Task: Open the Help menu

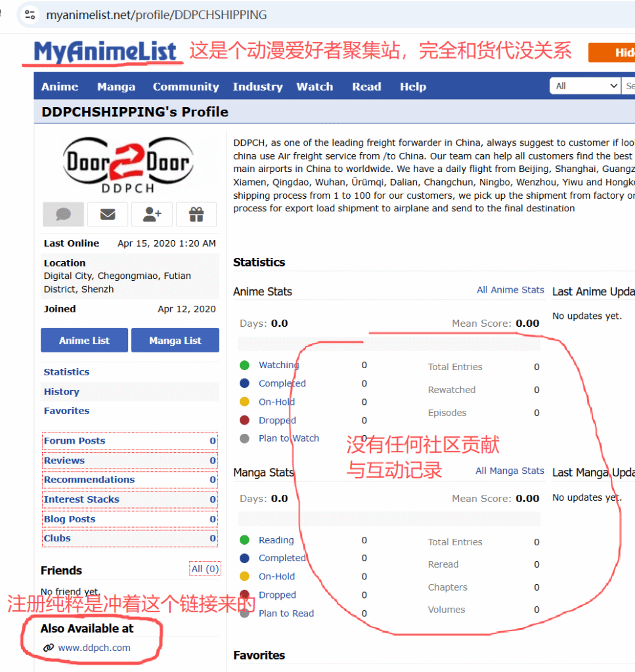Action: coord(413,87)
